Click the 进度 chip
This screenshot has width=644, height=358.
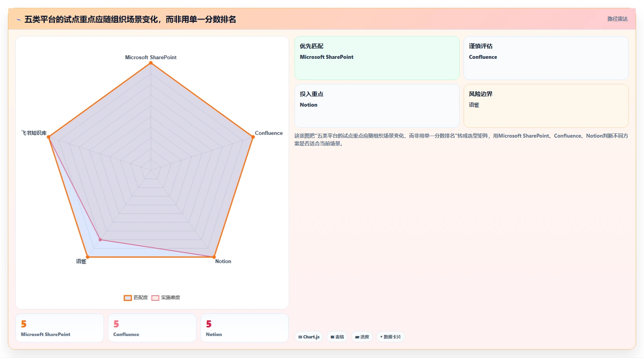(362, 337)
